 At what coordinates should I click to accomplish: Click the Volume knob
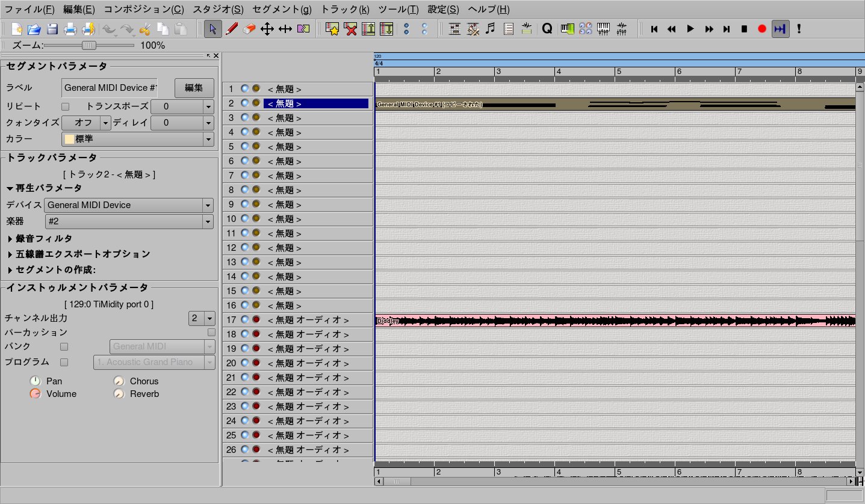click(35, 394)
